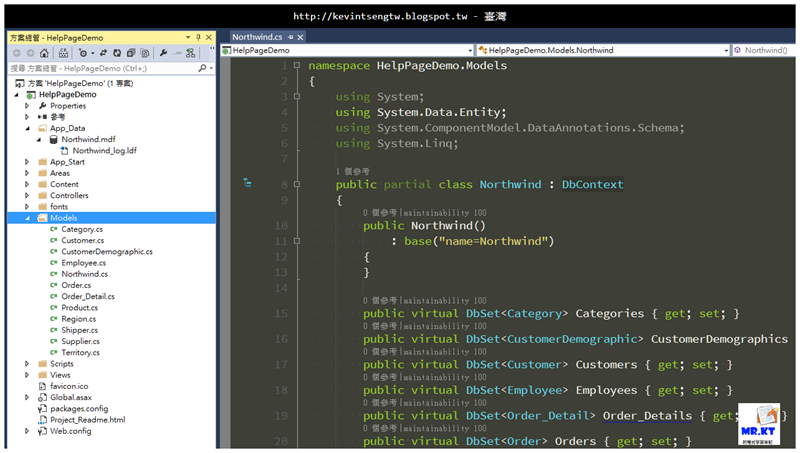This screenshot has height=453, width=800.
Task: Open the pending changes filter dropdown arrow
Action: 92,53
